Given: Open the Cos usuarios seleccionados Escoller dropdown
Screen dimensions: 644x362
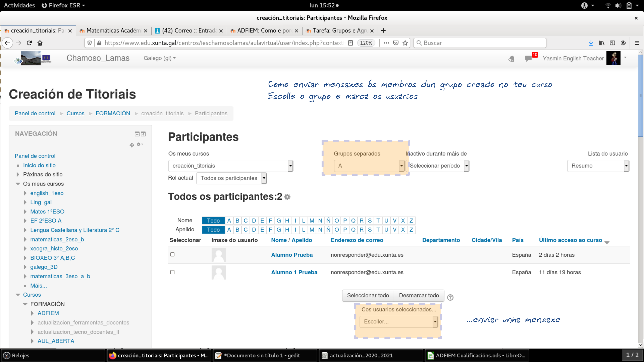Looking at the screenshot, I should coord(398,321).
